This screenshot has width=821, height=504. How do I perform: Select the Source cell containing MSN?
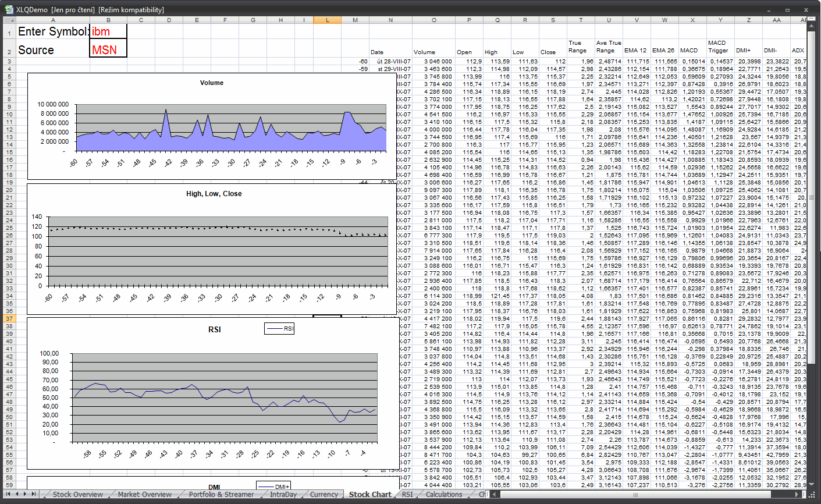pos(108,49)
